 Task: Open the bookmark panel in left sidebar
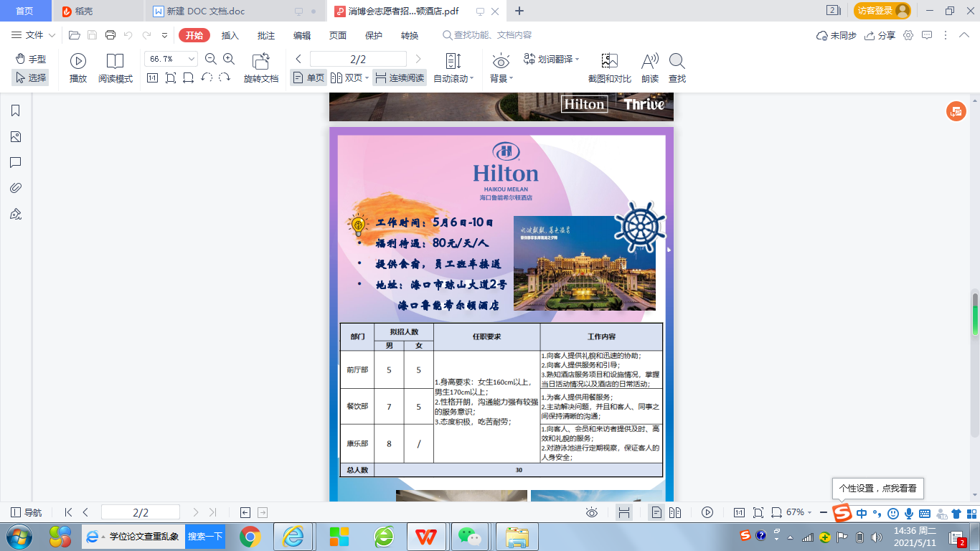point(16,110)
